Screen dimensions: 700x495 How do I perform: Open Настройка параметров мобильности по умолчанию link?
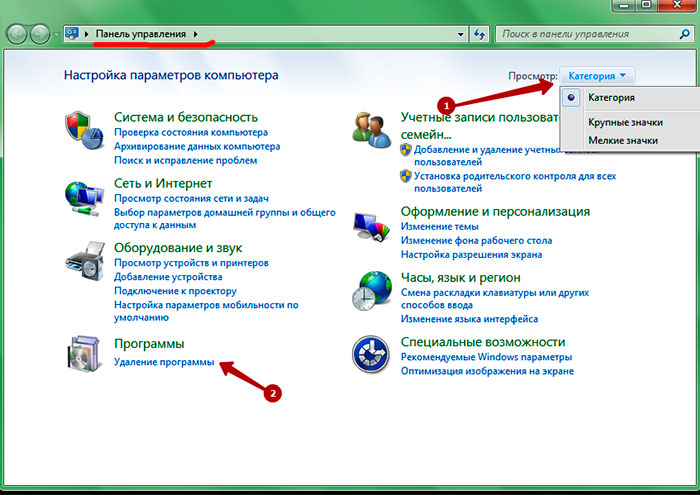206,311
